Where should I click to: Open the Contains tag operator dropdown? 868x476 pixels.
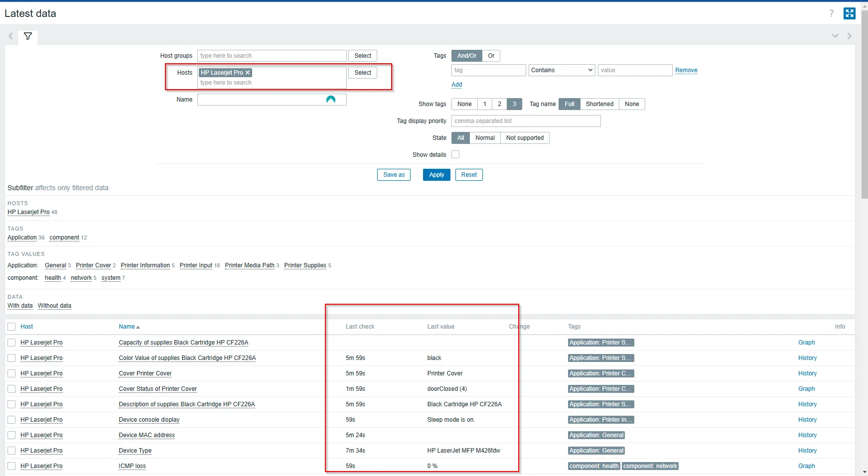562,70
